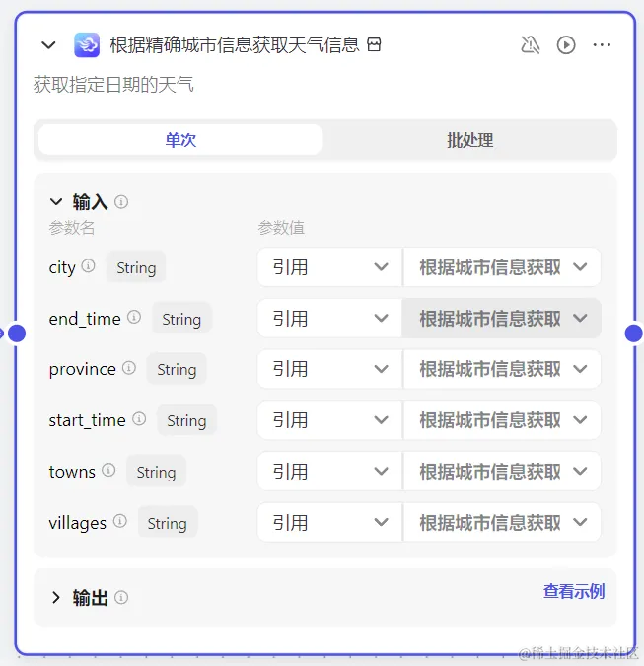Collapse the 输入 section chevron
The width and height of the screenshot is (644, 666).
tap(56, 201)
